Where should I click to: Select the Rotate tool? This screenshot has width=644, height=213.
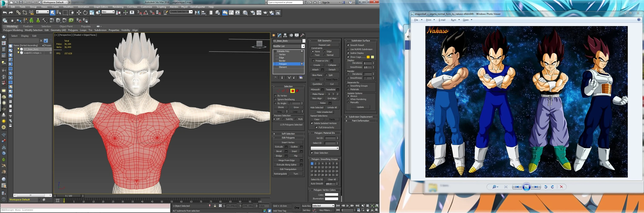click(x=85, y=12)
